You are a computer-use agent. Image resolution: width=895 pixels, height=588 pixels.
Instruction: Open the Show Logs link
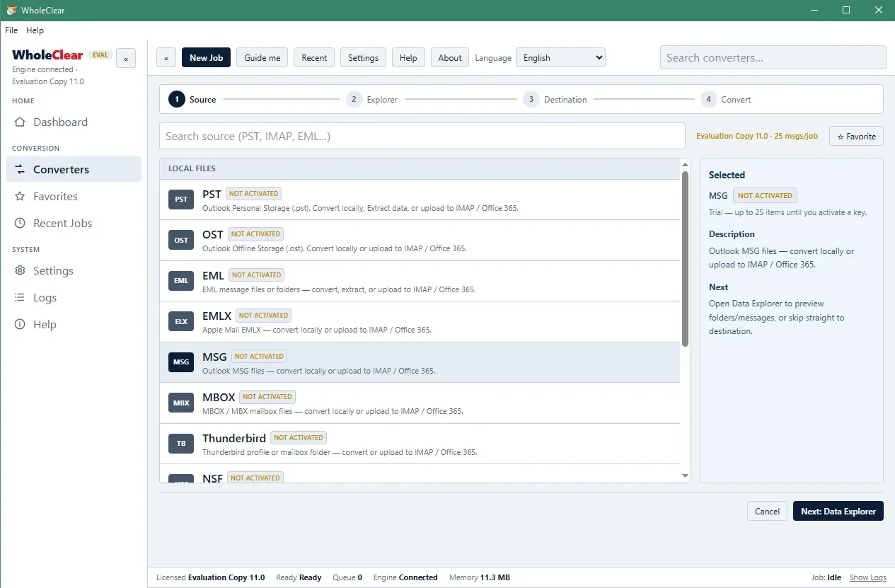(867, 577)
